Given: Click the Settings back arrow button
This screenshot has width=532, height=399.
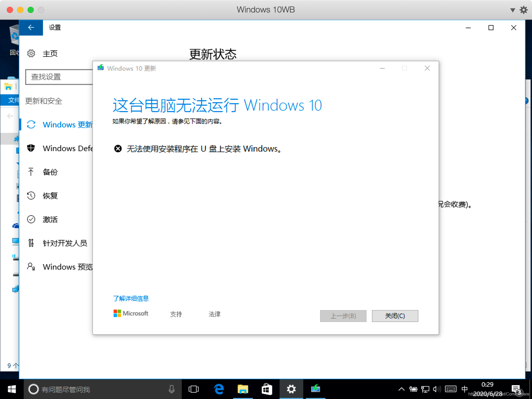Looking at the screenshot, I should [x=31, y=28].
